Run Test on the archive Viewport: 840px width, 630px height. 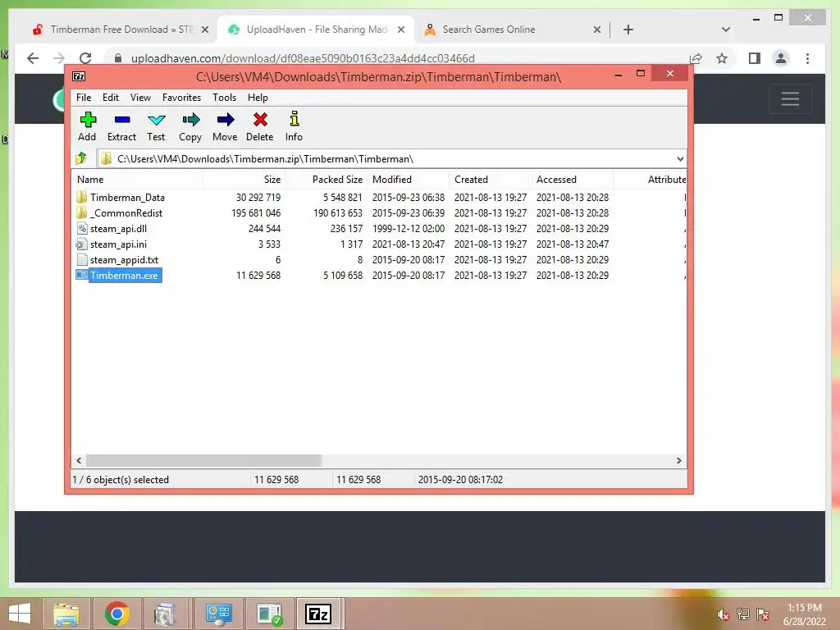(x=157, y=120)
